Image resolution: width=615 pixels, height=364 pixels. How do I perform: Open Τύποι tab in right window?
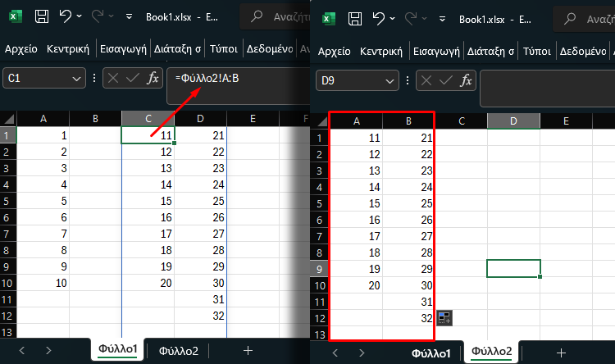click(537, 52)
